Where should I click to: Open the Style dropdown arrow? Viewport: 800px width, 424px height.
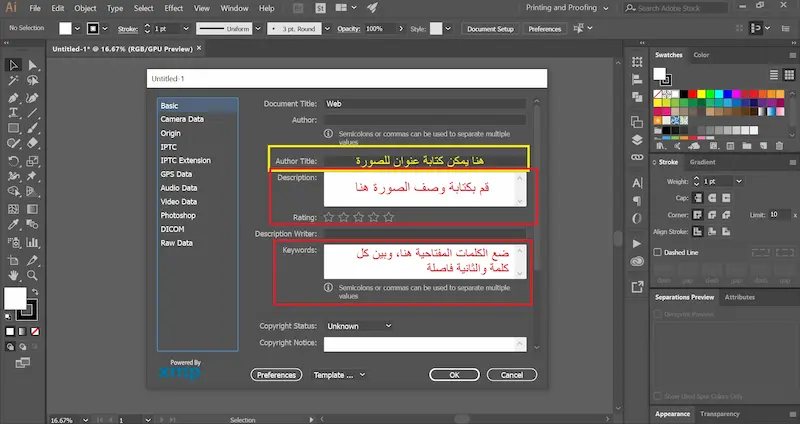448,29
